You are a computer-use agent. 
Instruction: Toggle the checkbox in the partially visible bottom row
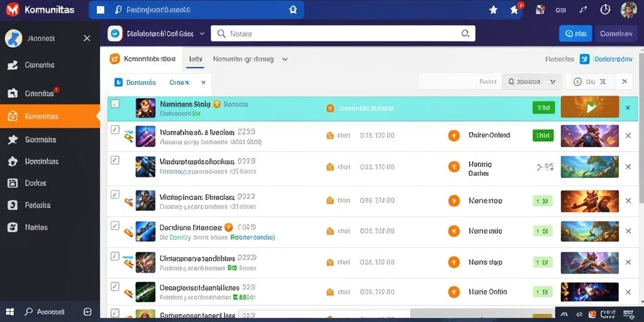coord(115,313)
